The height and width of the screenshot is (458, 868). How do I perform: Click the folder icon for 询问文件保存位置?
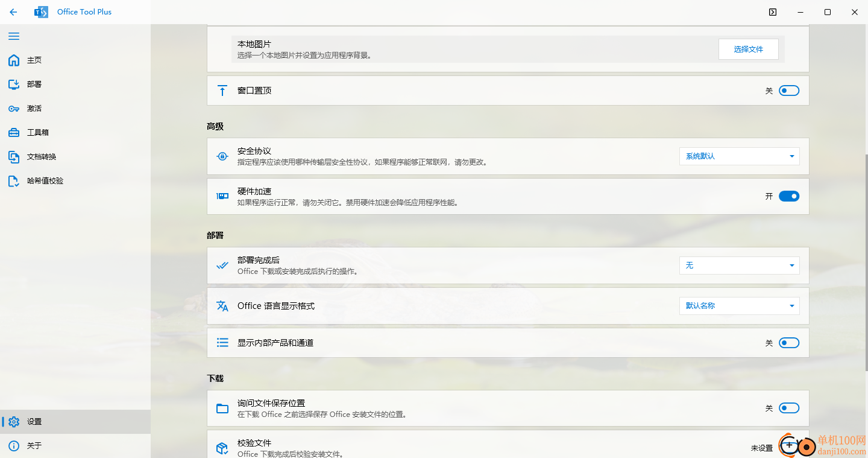(x=222, y=409)
